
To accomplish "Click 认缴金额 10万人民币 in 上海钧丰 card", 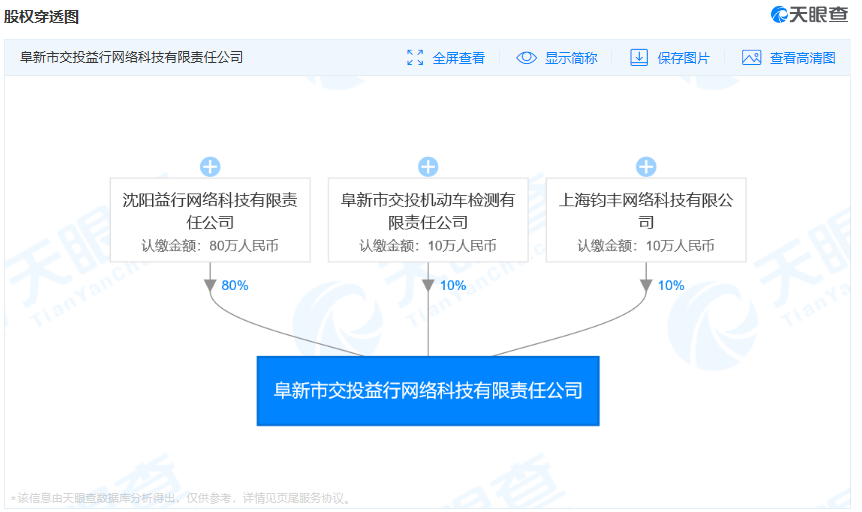I will [646, 246].
